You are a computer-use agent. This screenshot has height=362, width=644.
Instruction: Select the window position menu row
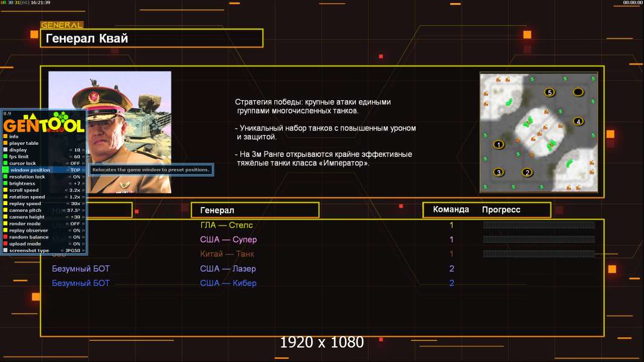coord(44,170)
